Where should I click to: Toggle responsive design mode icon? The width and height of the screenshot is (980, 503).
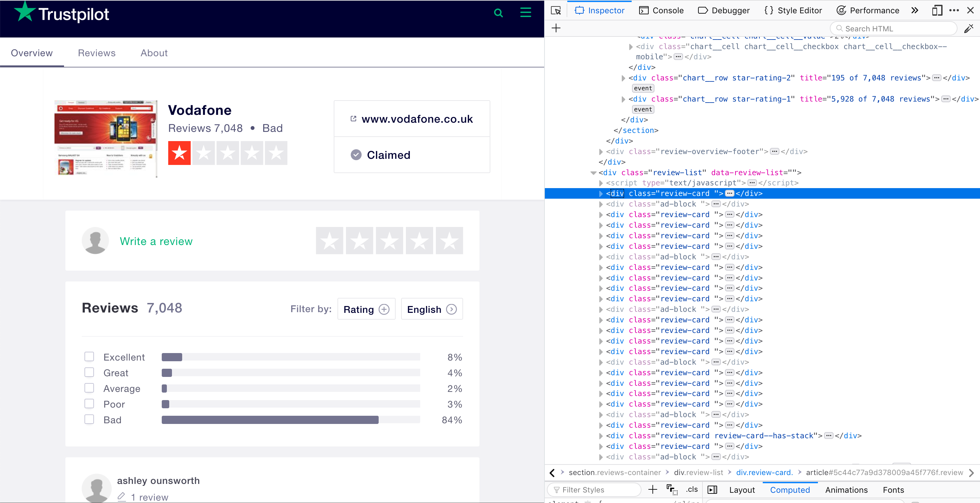point(937,10)
